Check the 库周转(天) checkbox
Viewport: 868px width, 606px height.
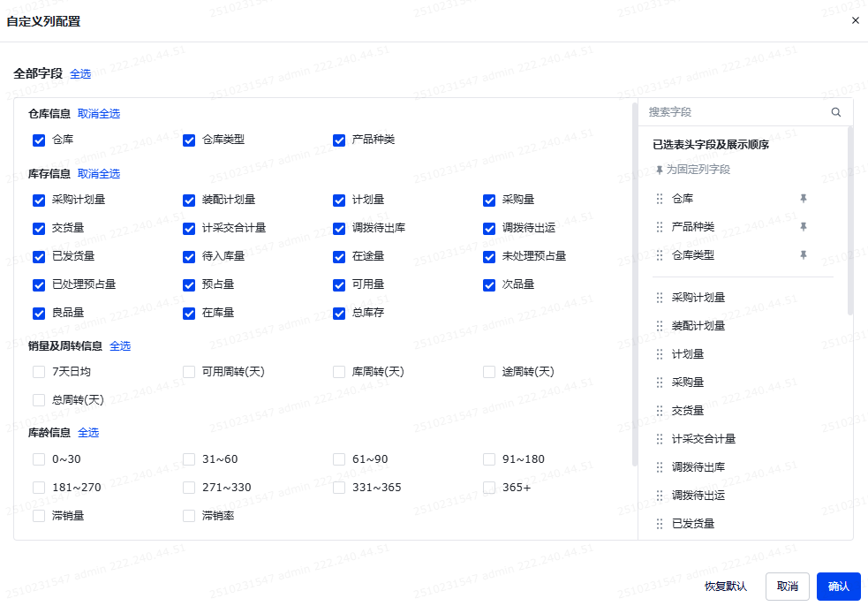point(339,372)
